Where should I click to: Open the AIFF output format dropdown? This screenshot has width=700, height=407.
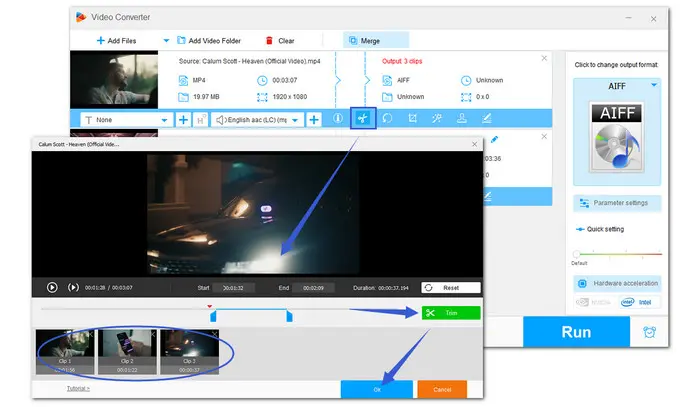(x=654, y=85)
